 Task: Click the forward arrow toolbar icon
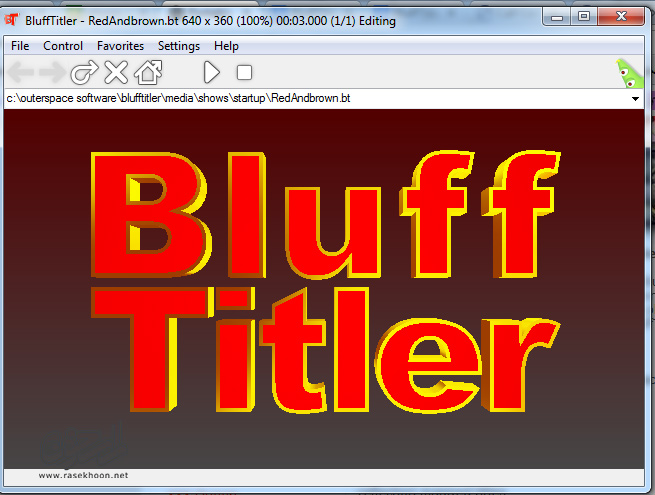point(52,72)
